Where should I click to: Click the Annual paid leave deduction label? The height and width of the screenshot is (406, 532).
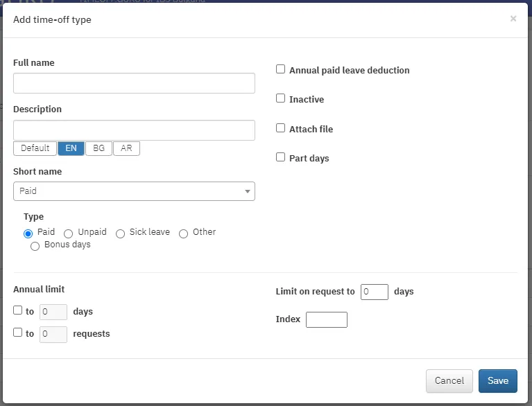coord(349,71)
